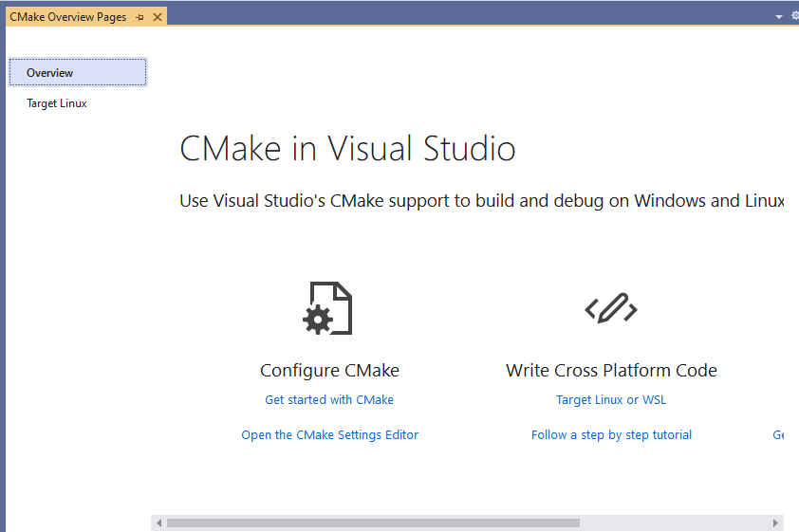Click the gear icon at top right
The width and height of the screenshot is (799, 532).
pyautogui.click(x=795, y=16)
